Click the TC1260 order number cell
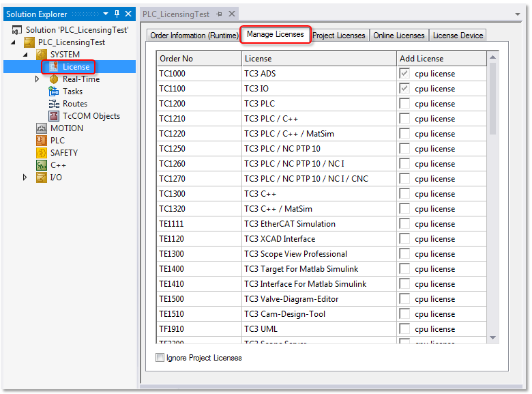532x394 pixels. (199, 164)
